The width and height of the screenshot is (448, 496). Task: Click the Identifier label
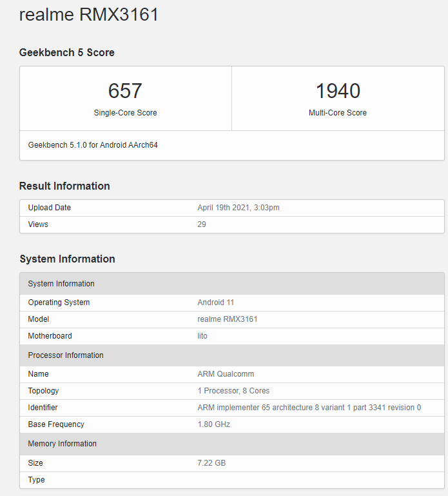click(43, 408)
